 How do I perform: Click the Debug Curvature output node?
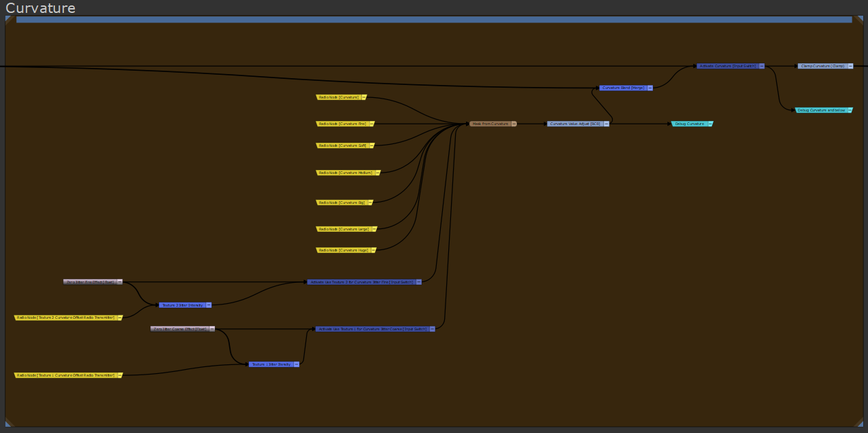click(690, 124)
